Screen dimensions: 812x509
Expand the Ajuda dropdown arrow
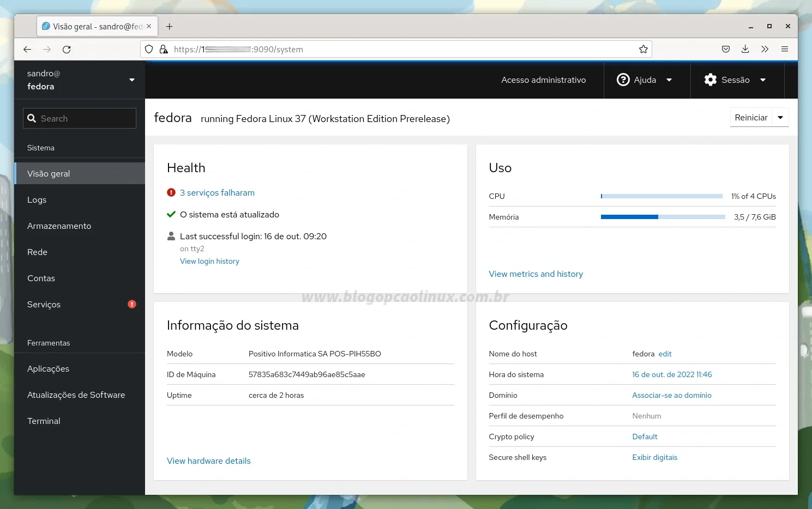click(669, 80)
